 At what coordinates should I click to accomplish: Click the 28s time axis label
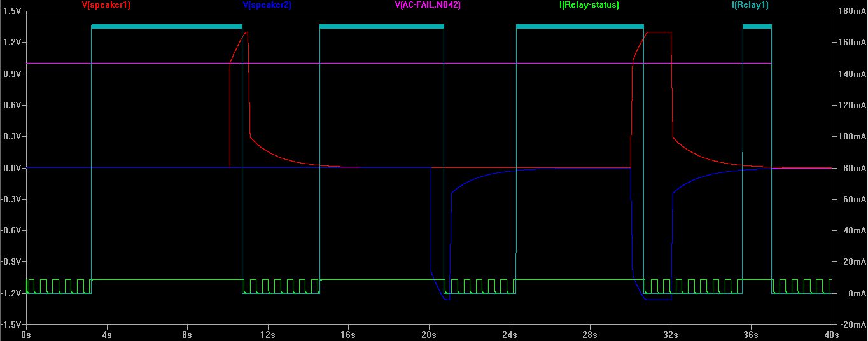pos(590,335)
